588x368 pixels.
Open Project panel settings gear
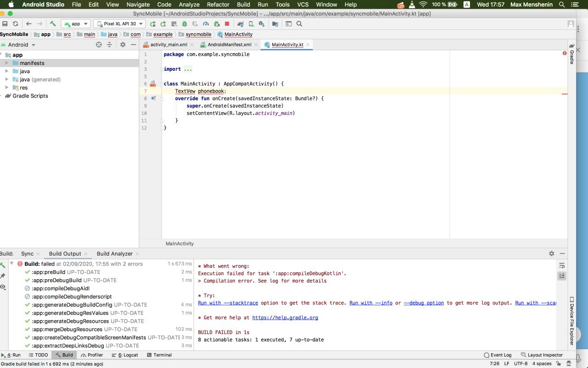pos(123,45)
